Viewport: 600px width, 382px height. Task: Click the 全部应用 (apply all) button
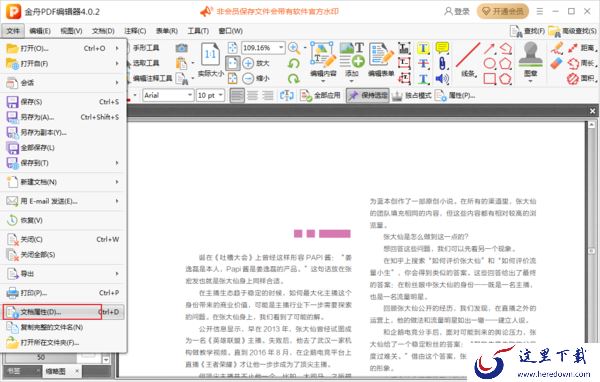(320, 95)
